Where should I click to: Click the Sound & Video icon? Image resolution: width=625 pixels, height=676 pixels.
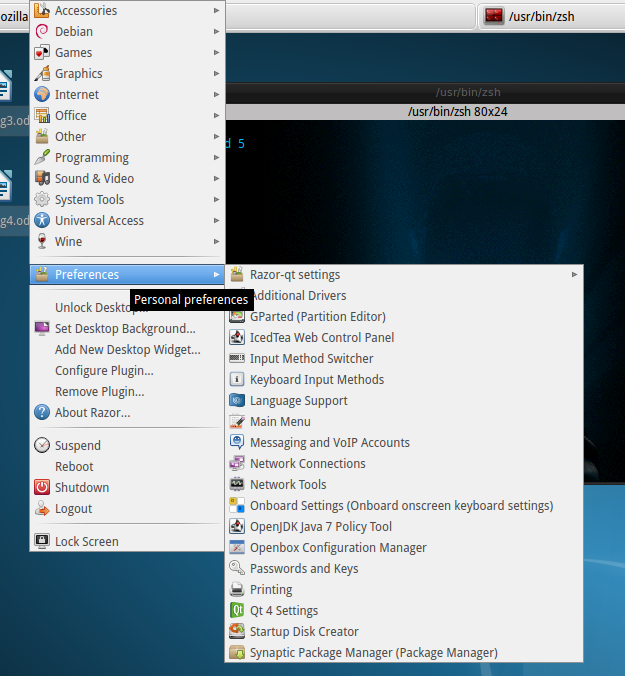pyautogui.click(x=42, y=178)
